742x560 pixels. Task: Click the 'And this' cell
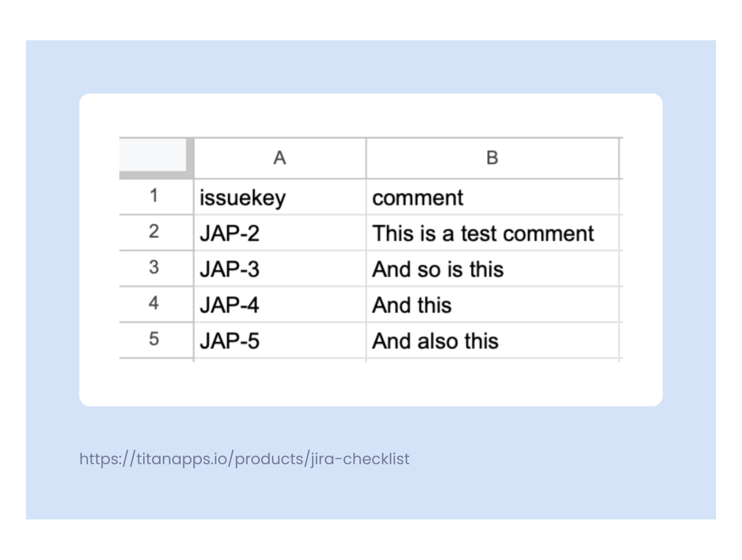[x=492, y=304]
